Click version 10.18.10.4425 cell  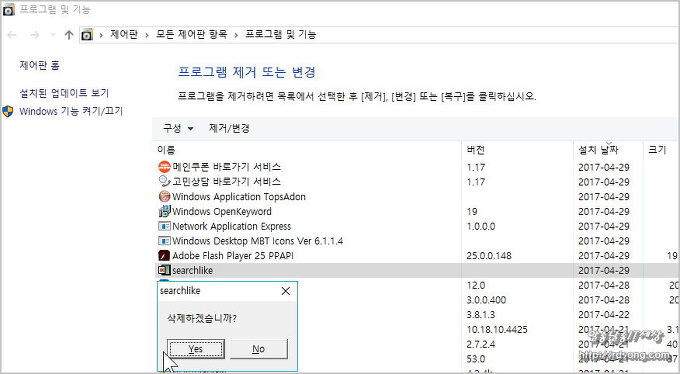coord(497,329)
